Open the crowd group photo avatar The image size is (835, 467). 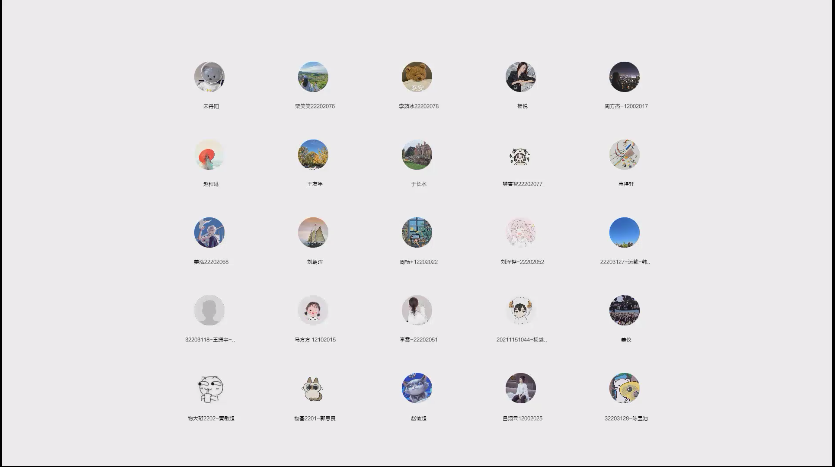pos(625,310)
